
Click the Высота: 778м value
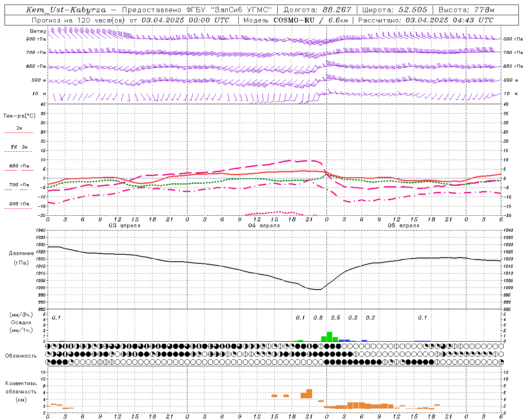[466, 10]
